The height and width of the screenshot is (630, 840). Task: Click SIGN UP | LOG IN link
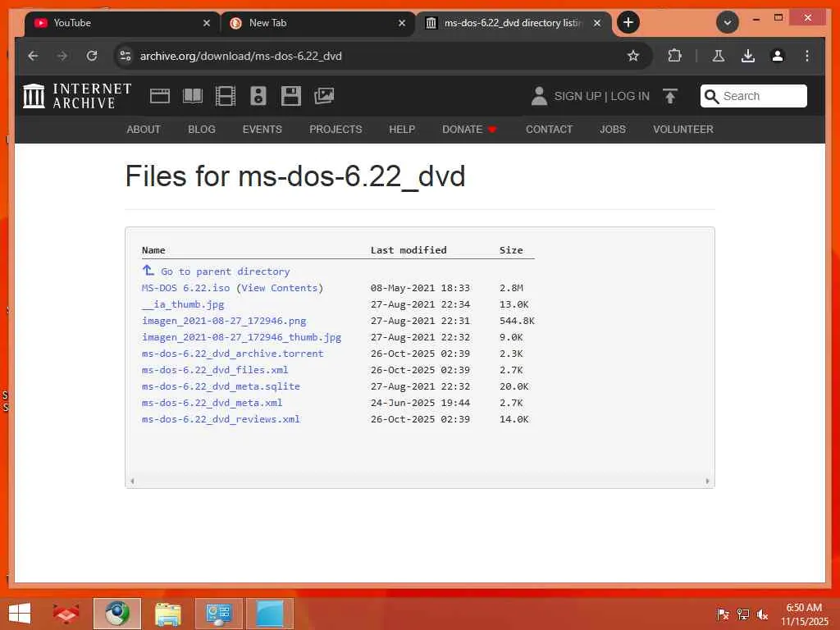pos(601,97)
